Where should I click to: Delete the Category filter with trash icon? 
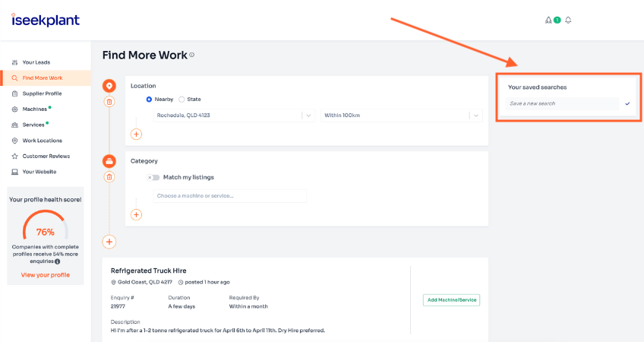click(x=109, y=177)
